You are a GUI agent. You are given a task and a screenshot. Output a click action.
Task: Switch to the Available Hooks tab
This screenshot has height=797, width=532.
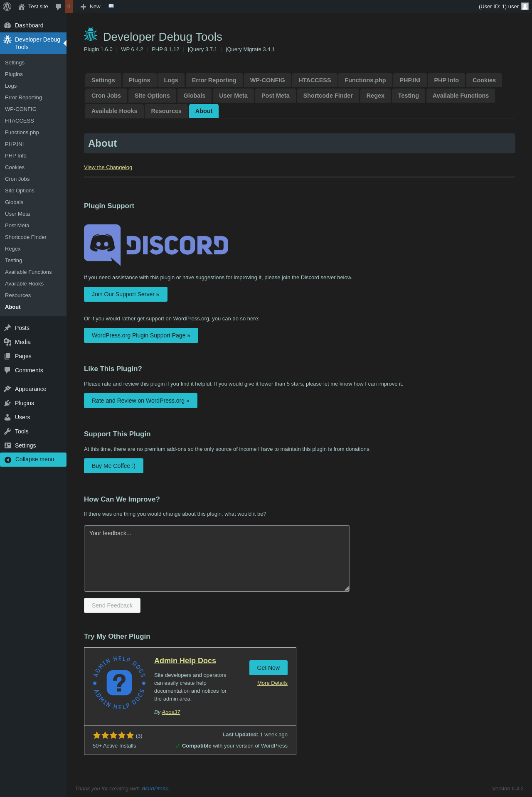coord(114,111)
